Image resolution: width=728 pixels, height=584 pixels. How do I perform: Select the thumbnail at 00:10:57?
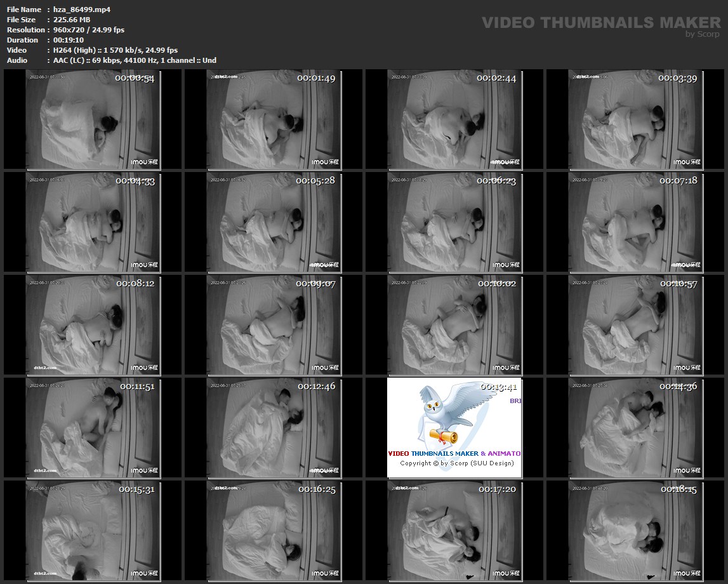(x=635, y=324)
